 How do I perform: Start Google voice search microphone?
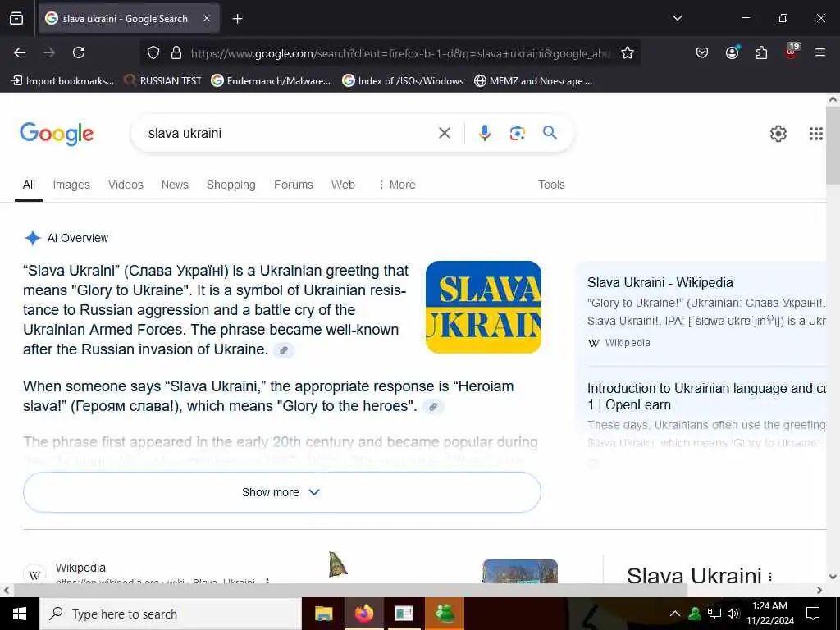[484, 133]
